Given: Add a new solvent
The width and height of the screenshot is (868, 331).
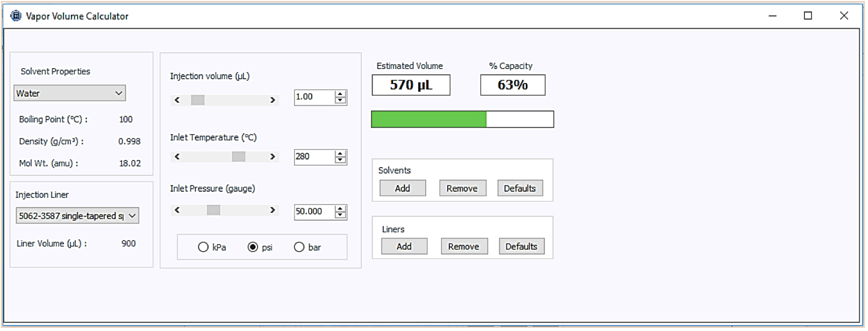Looking at the screenshot, I should click(402, 189).
